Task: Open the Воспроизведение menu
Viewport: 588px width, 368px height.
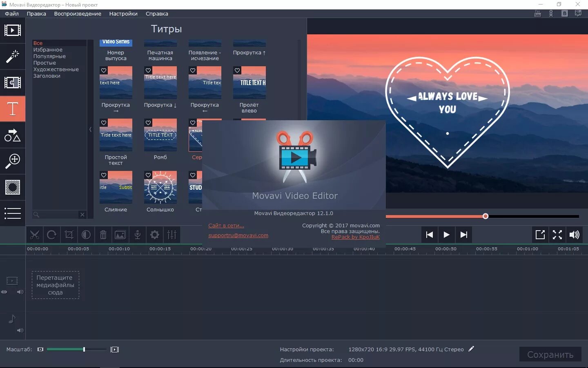Action: 78,13
